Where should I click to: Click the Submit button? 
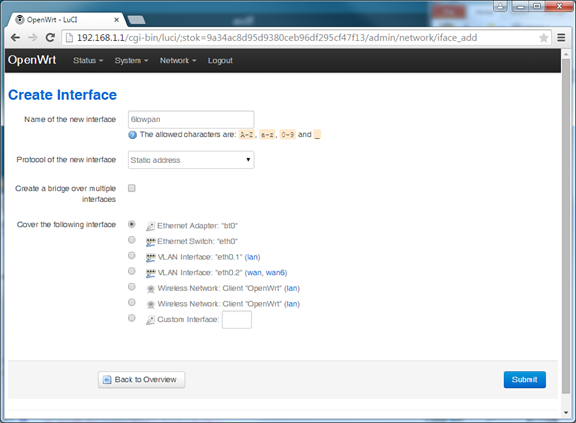[x=525, y=380]
